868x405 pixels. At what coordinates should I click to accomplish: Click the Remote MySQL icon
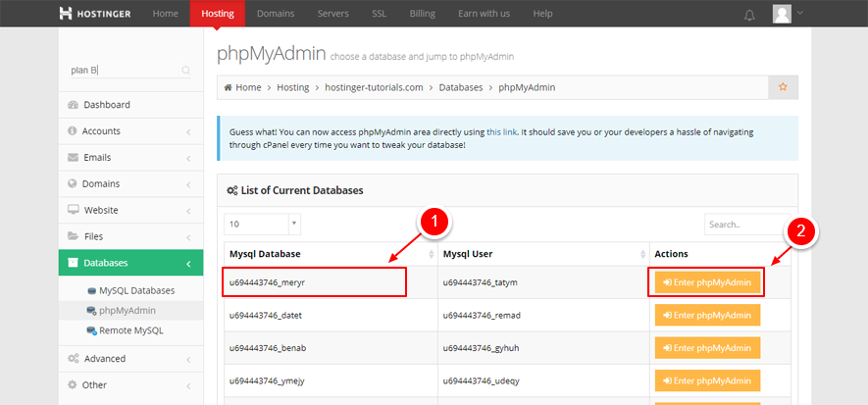tap(92, 330)
